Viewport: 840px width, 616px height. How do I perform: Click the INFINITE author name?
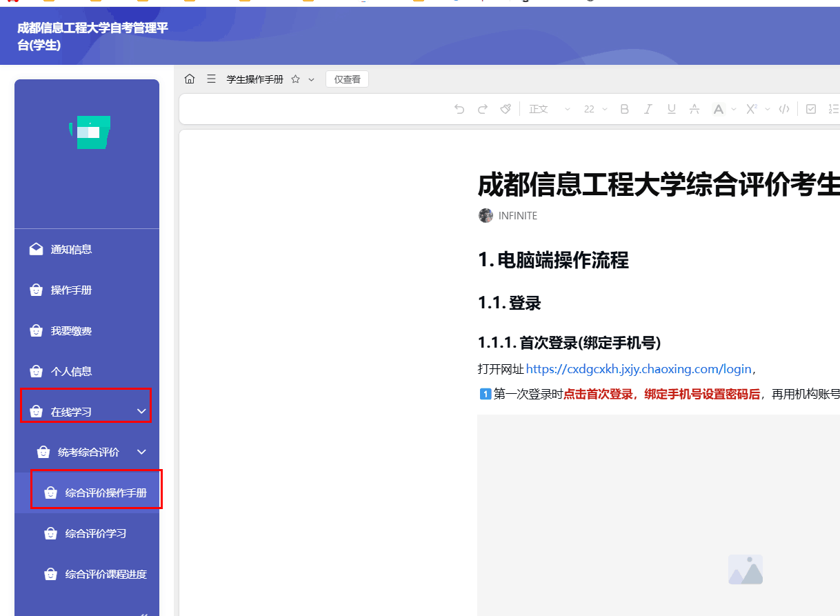(x=518, y=216)
